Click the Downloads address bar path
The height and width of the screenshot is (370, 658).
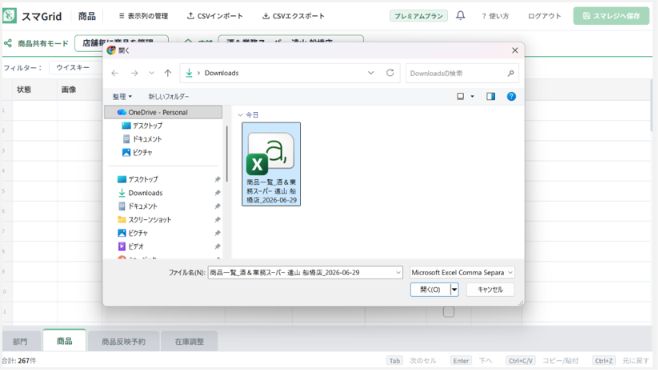coord(222,73)
